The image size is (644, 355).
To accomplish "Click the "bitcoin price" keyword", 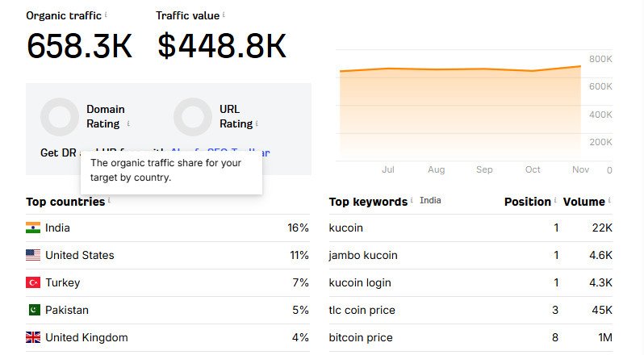I will tap(361, 337).
